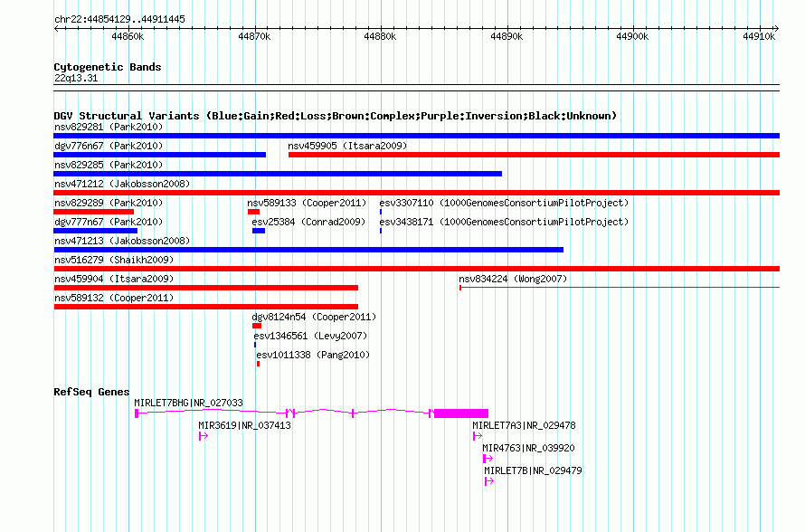Viewport: 805px width, 532px height.
Task: Click the nsv459905 (Itsara2009) red loss bar
Action: coord(534,155)
